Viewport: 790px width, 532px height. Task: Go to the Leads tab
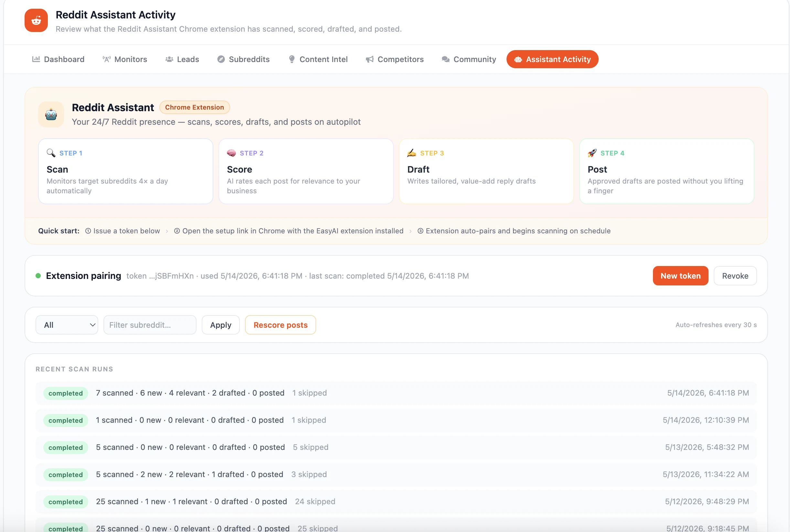[182, 59]
